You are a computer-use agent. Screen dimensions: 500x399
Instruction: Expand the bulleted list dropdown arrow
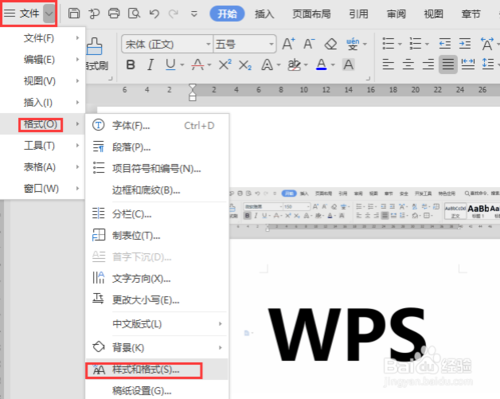[400, 44]
